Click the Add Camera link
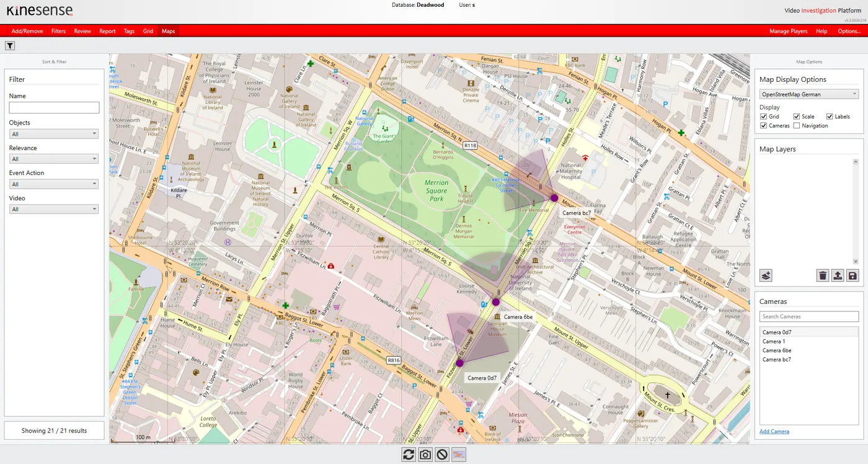868x464 pixels. point(774,431)
